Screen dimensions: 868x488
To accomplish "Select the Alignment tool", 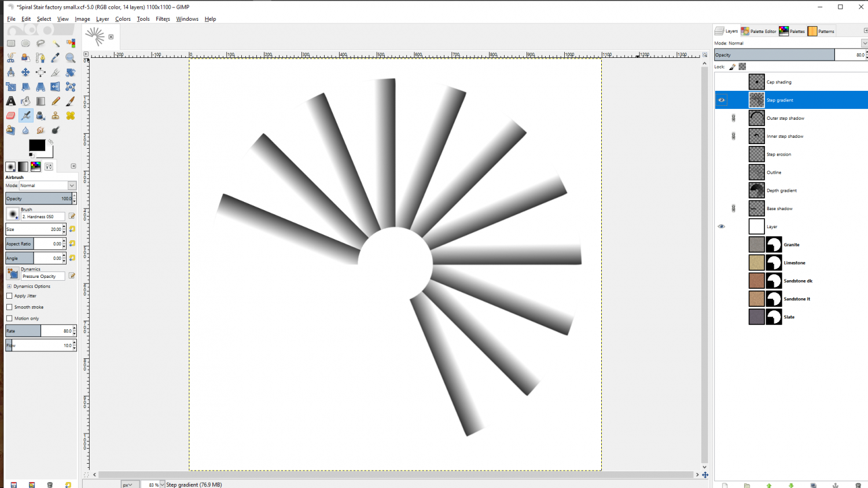I will (x=41, y=72).
